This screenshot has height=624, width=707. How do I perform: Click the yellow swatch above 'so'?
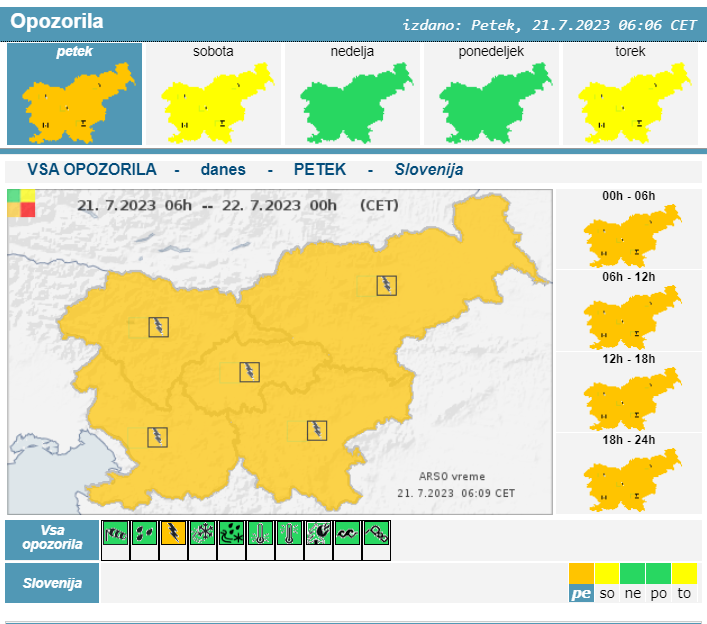[x=607, y=573]
